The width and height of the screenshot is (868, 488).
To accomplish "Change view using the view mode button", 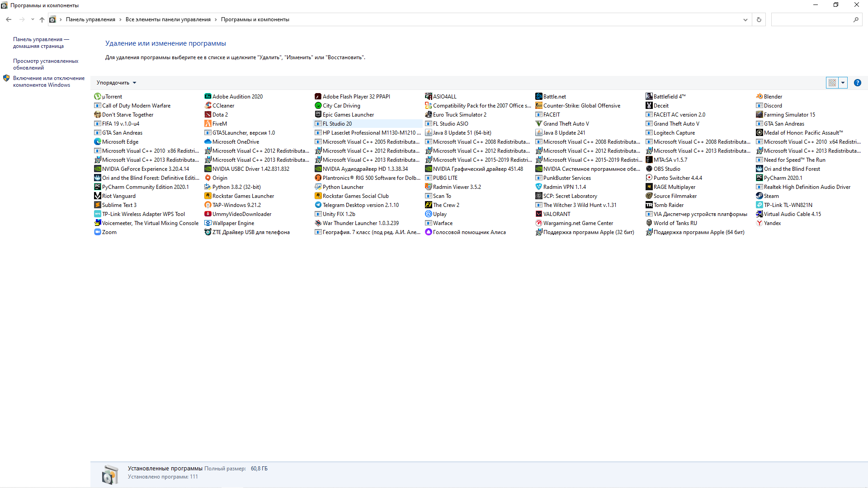I will [x=832, y=83].
